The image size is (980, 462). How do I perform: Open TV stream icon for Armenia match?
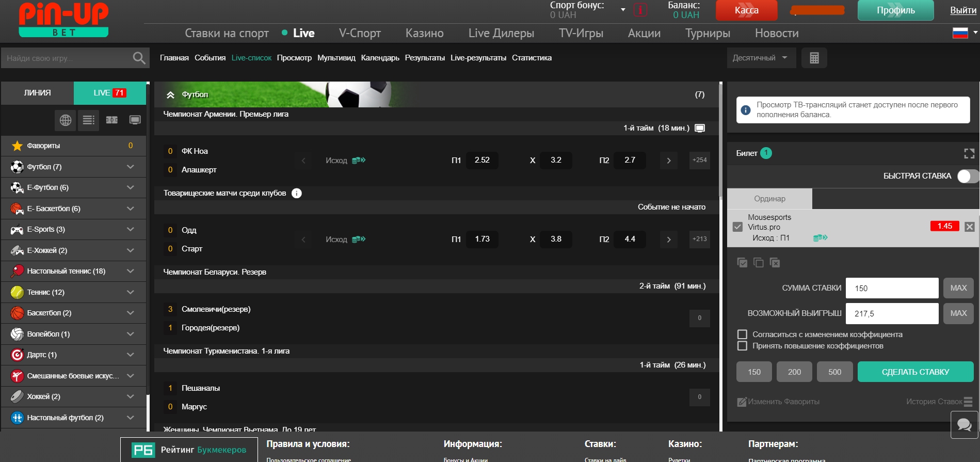pos(700,128)
